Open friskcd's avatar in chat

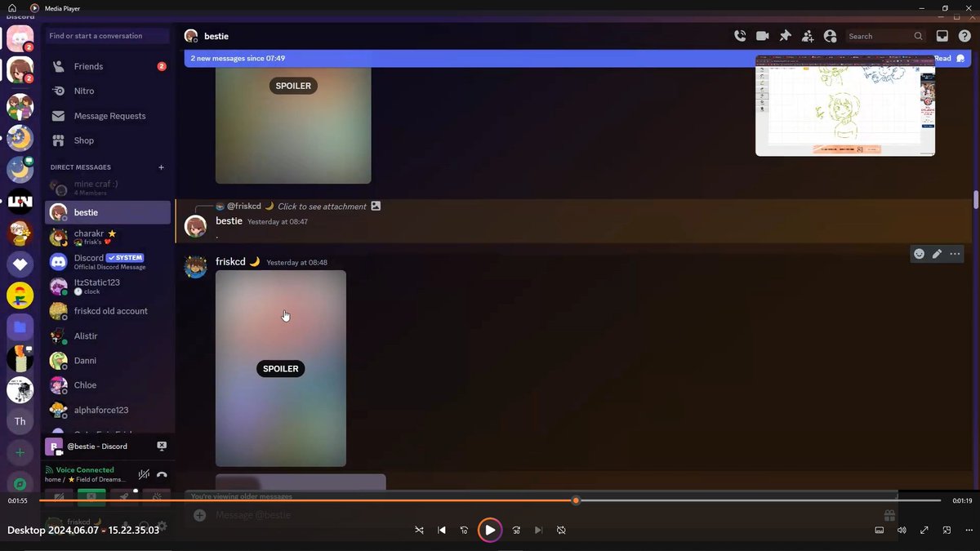(x=195, y=267)
